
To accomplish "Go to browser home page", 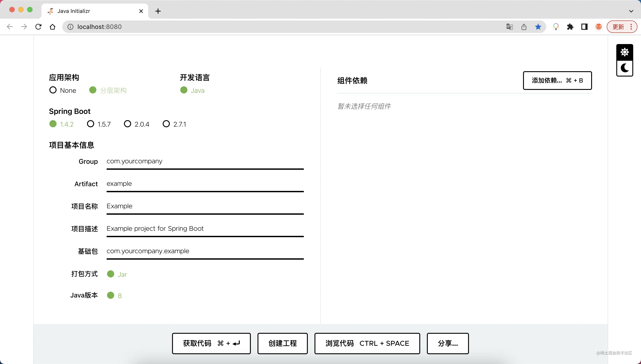I will (53, 27).
